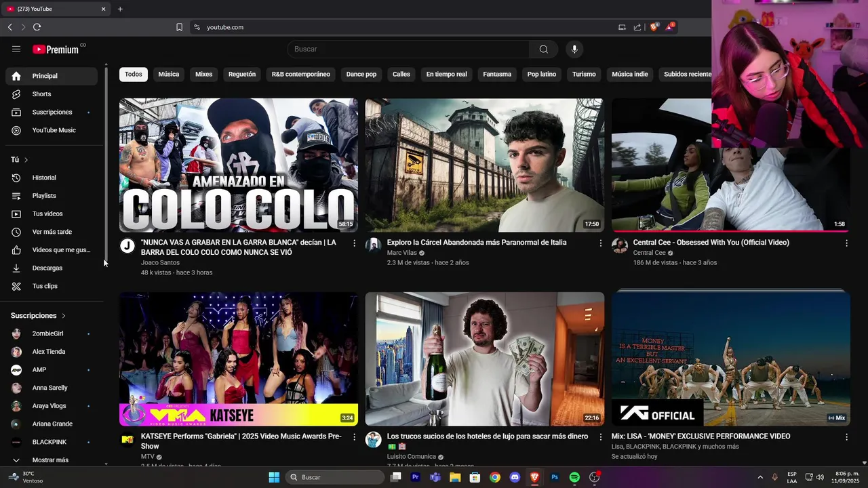The image size is (868, 488).
Task: Open Colo Colo video thumbnail
Action: click(239, 165)
